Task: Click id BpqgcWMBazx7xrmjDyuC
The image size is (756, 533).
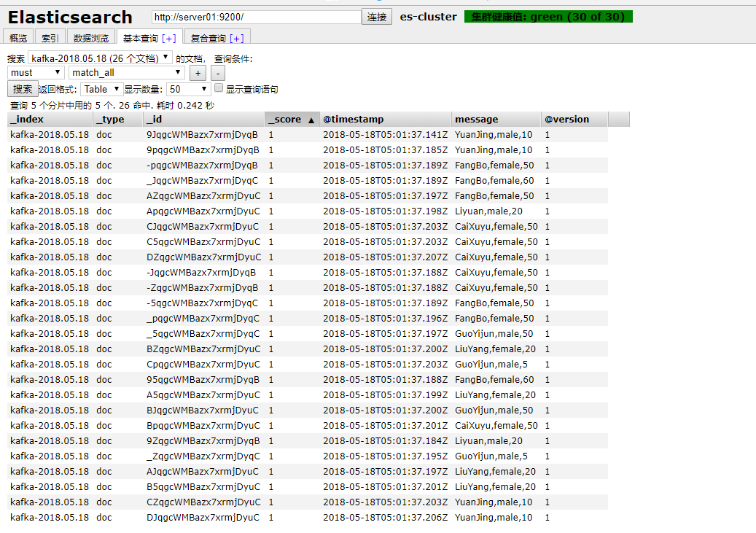Action: 203,426
